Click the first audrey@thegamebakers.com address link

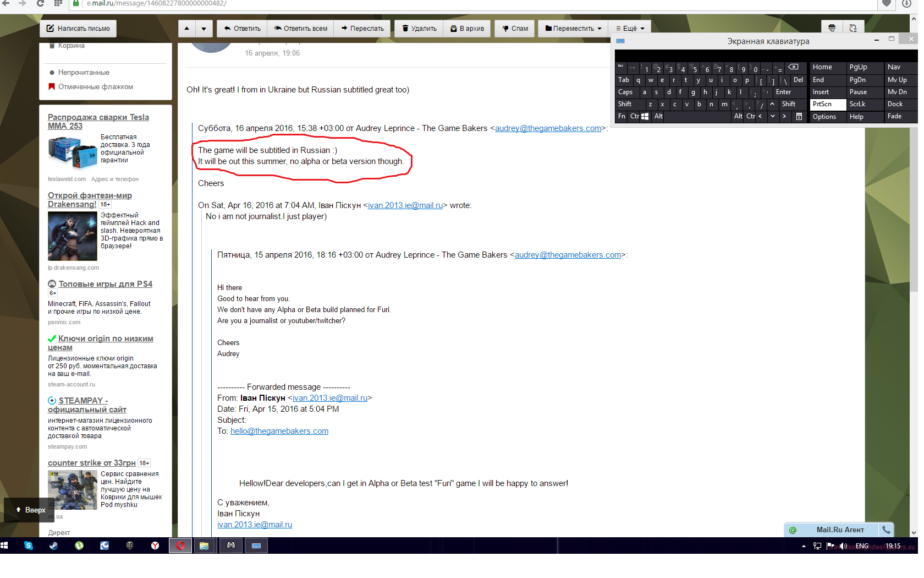tap(548, 128)
